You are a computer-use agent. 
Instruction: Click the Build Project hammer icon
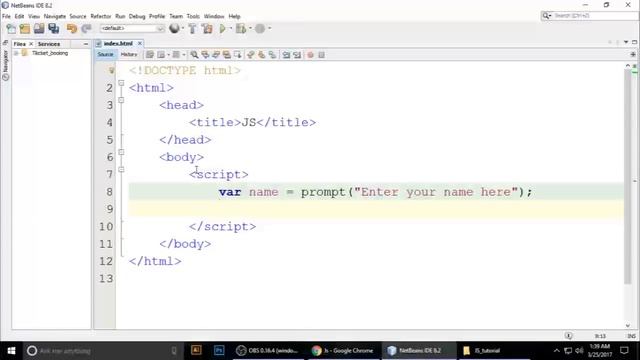(x=192, y=29)
